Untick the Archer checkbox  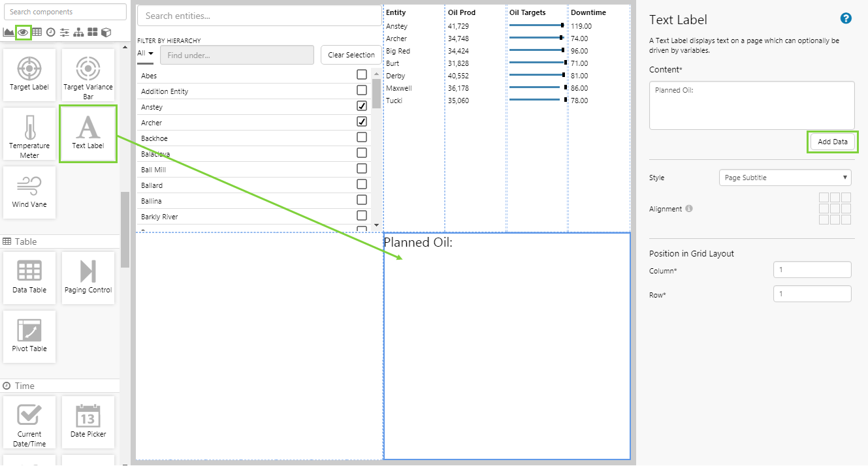tap(362, 121)
